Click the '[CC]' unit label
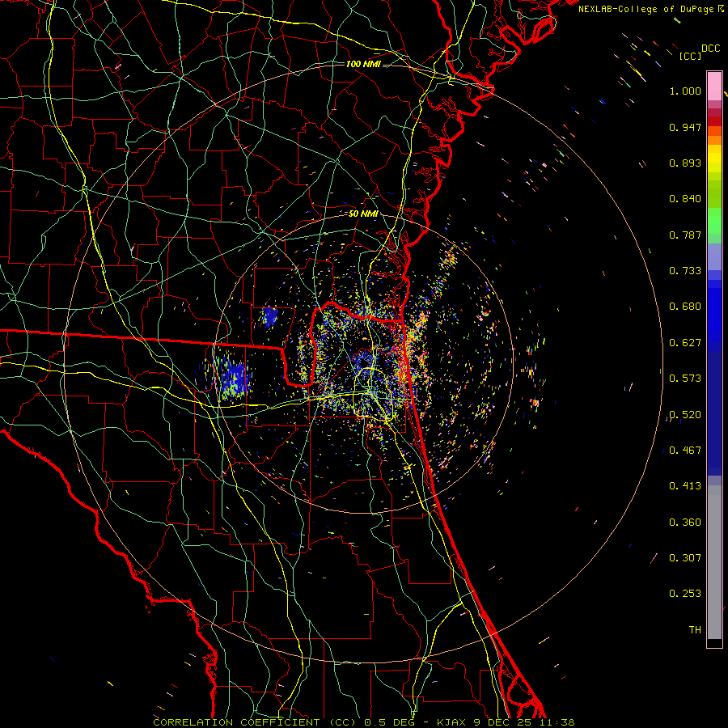 (690, 56)
